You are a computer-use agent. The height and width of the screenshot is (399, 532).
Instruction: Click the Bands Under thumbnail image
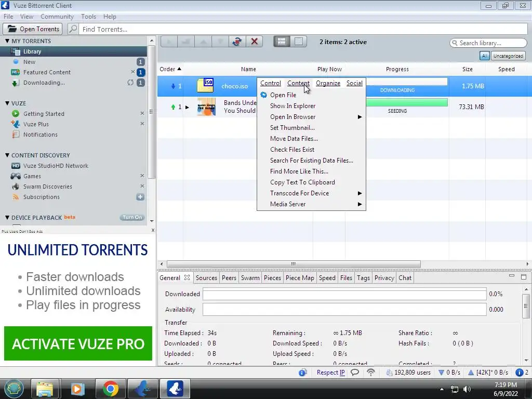pos(206,107)
